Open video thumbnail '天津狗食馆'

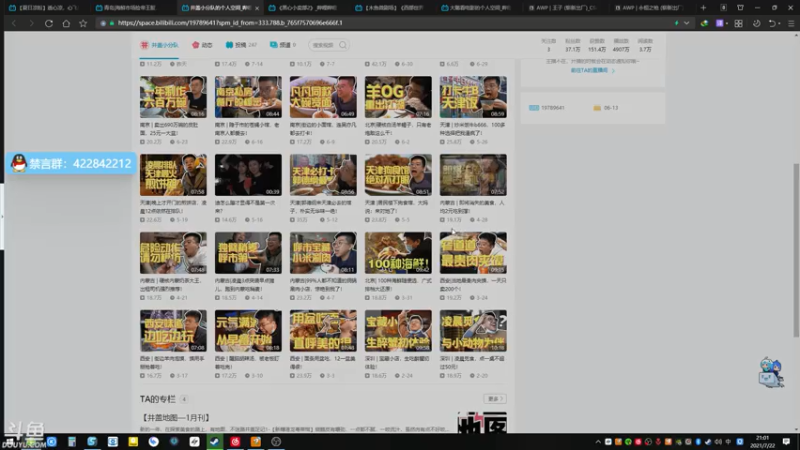pos(398,175)
